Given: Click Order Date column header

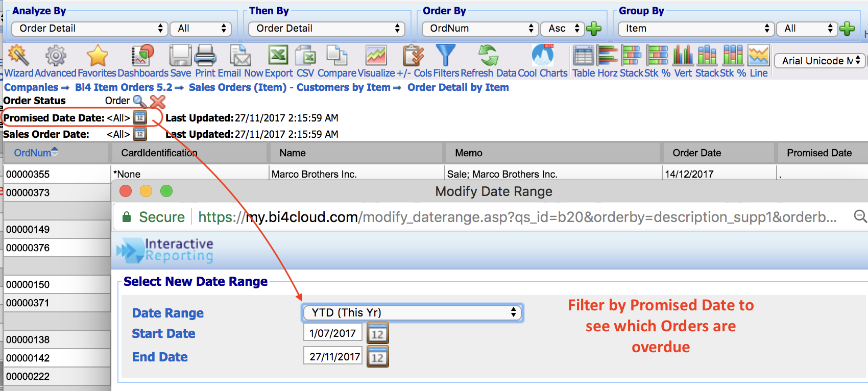Looking at the screenshot, I should (x=697, y=153).
